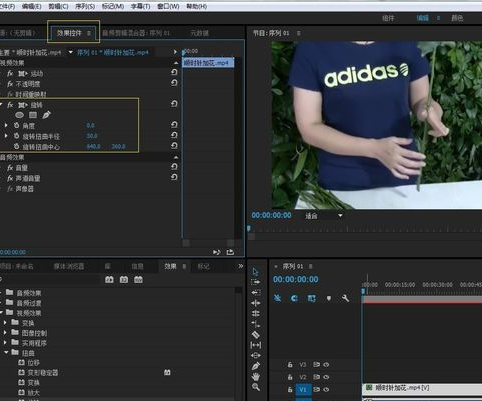Image resolution: width=482 pixels, height=401 pixels.
Task: Toggle animation stopwatch for 旋转扭曲半径
Action: [16, 136]
